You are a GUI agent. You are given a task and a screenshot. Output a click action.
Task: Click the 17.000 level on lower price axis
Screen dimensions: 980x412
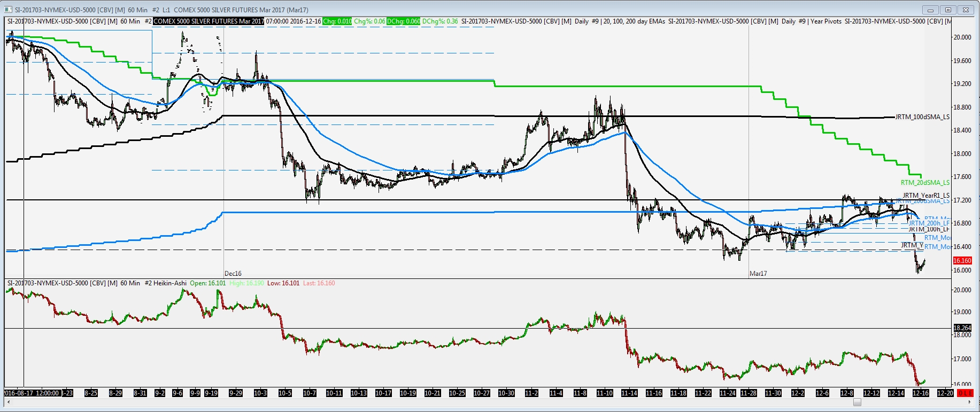click(962, 359)
